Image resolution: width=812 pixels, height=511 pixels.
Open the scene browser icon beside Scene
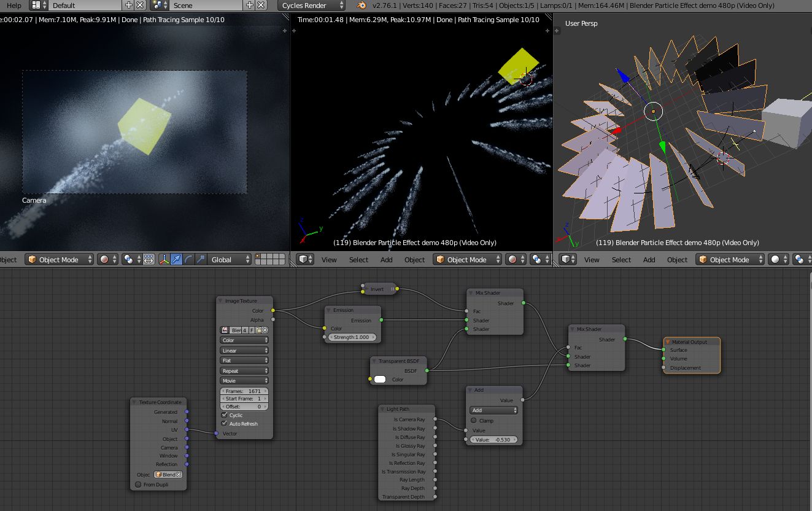pos(159,5)
